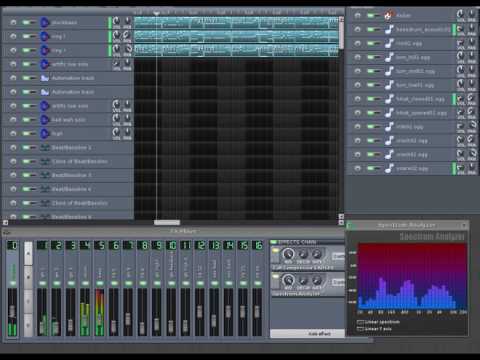Enable the Linear spectrum checkbox
The width and height of the screenshot is (480, 360).
click(x=360, y=322)
